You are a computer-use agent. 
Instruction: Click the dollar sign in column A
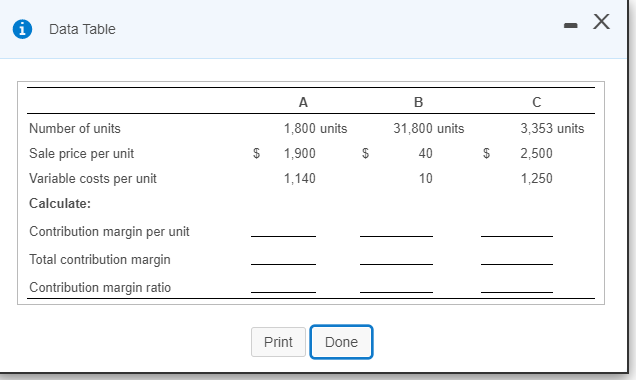[256, 153]
